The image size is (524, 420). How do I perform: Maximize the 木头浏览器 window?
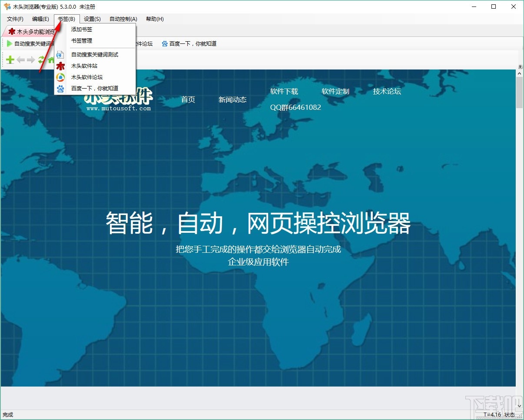[x=494, y=7]
